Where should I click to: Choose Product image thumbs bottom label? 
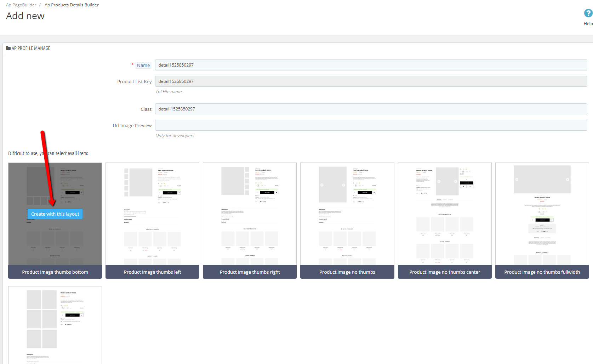(55, 272)
